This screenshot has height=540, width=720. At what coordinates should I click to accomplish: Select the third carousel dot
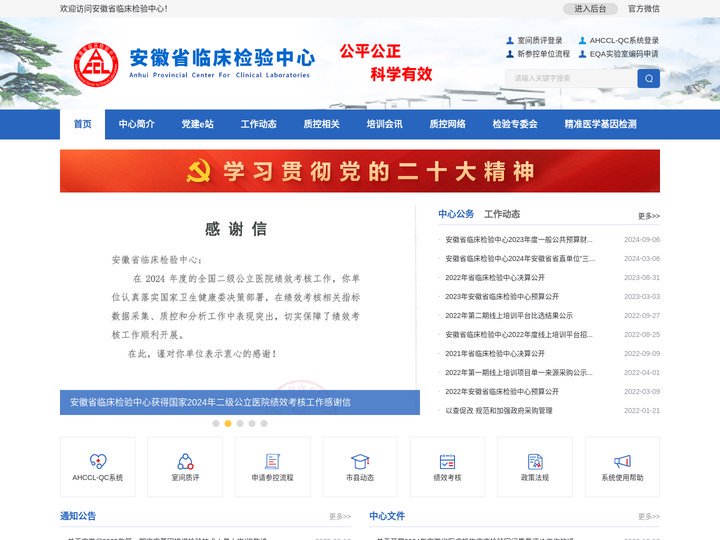coord(240,423)
